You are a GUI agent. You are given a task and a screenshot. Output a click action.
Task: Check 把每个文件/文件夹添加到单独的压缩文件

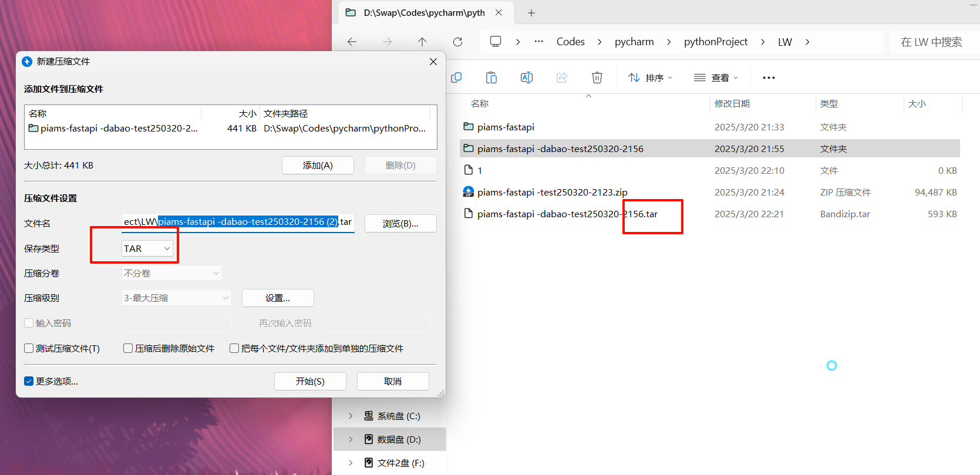234,348
